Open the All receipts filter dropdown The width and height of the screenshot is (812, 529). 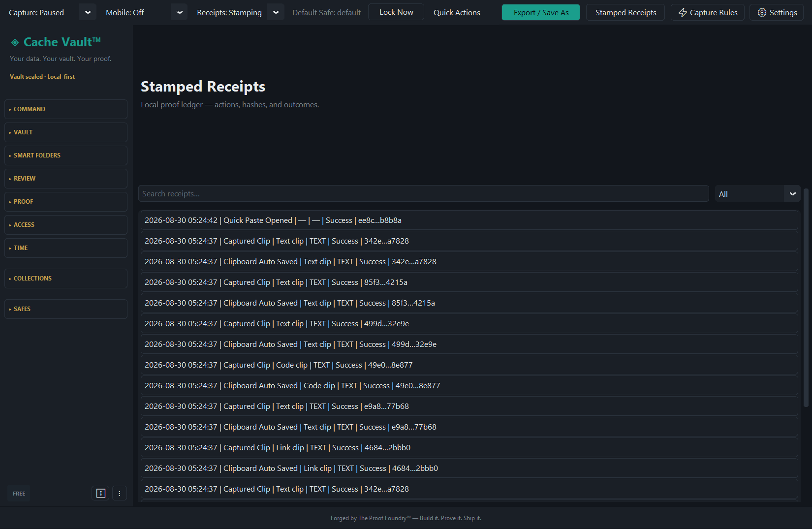(x=757, y=194)
